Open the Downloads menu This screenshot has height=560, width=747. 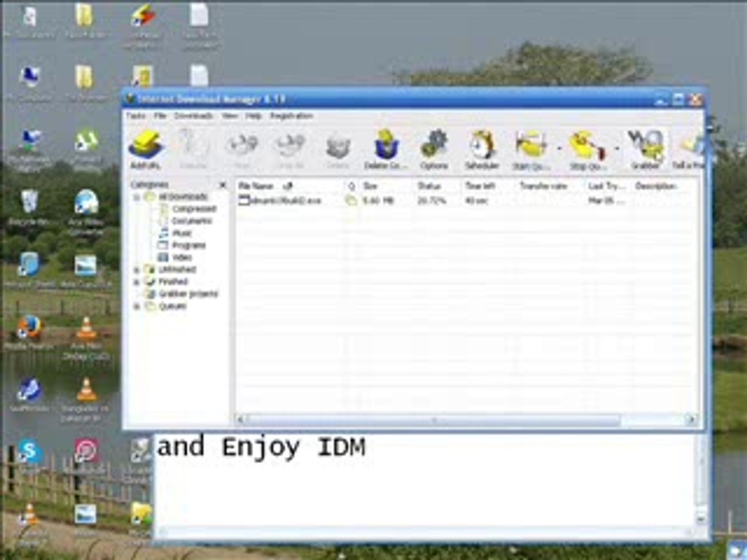pos(193,116)
